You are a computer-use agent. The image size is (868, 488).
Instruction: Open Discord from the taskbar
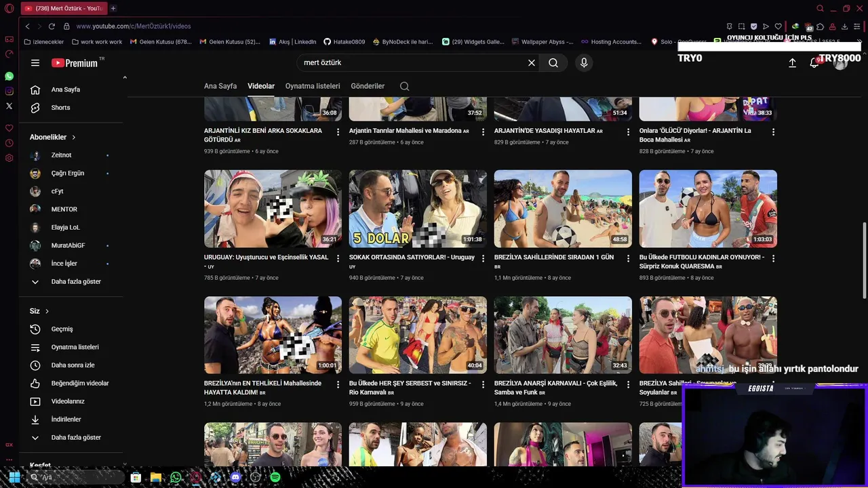pos(235,477)
